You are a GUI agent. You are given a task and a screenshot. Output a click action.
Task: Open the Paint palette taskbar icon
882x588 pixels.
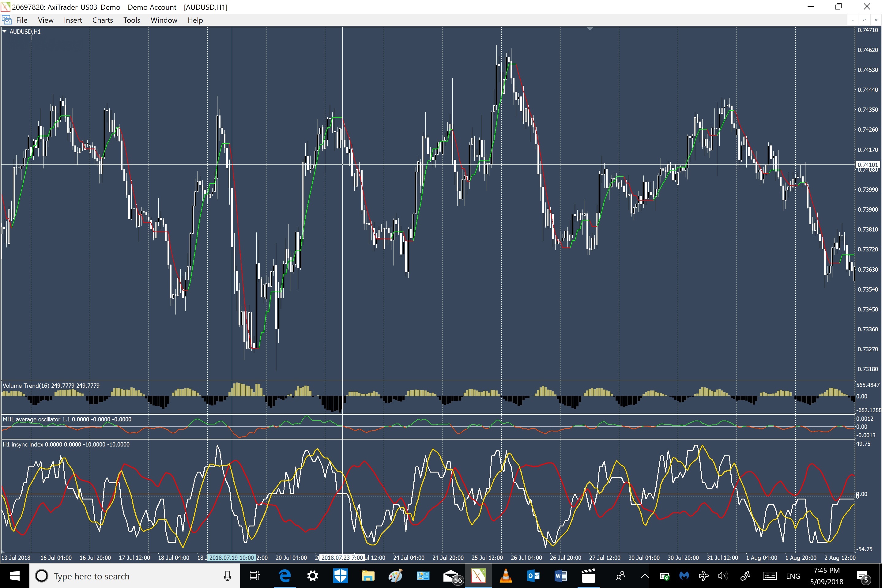click(x=395, y=576)
